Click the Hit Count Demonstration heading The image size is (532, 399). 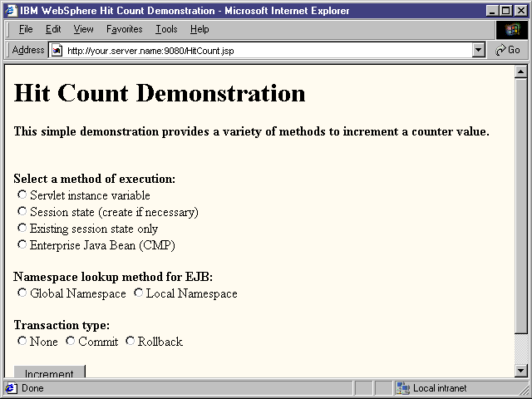tap(160, 93)
